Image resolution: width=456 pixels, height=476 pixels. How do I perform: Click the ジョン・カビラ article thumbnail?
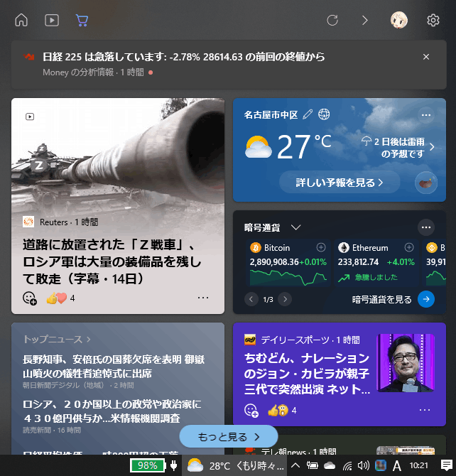point(406,363)
